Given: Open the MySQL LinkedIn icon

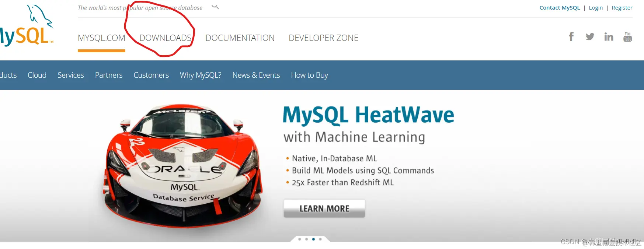Looking at the screenshot, I should (x=609, y=36).
